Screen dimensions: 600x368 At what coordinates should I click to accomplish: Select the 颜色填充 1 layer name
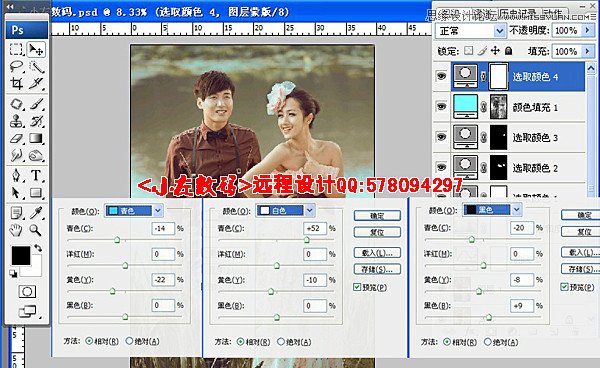coord(535,107)
